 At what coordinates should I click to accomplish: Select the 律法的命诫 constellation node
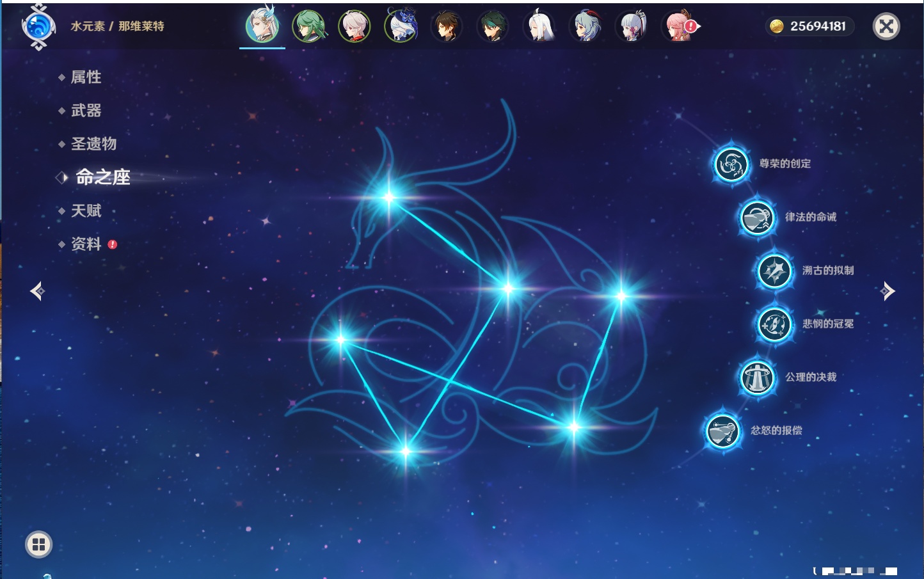pos(757,218)
